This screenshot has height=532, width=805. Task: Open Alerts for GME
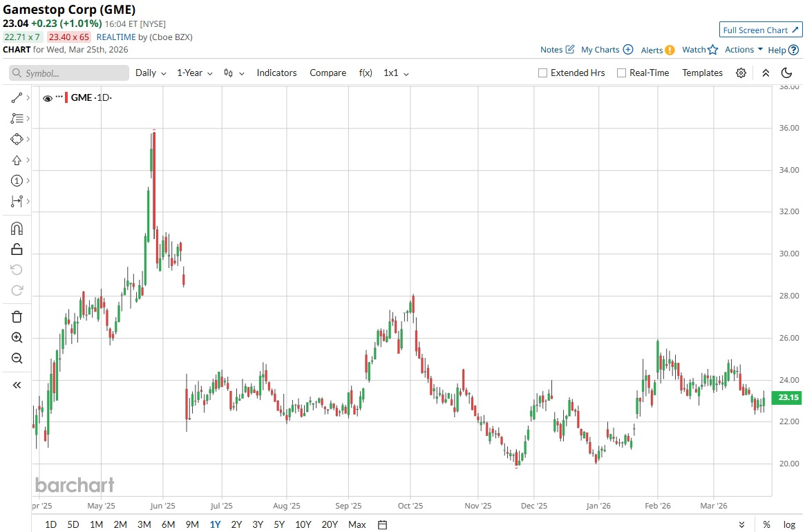(x=658, y=50)
